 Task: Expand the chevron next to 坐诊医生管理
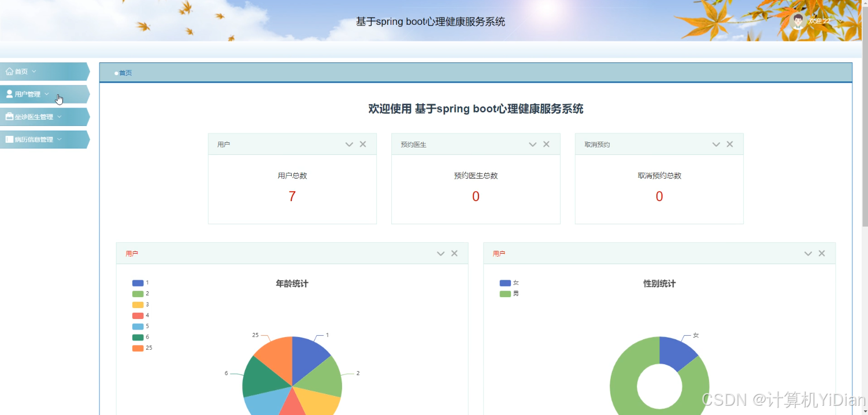pyautogui.click(x=60, y=117)
